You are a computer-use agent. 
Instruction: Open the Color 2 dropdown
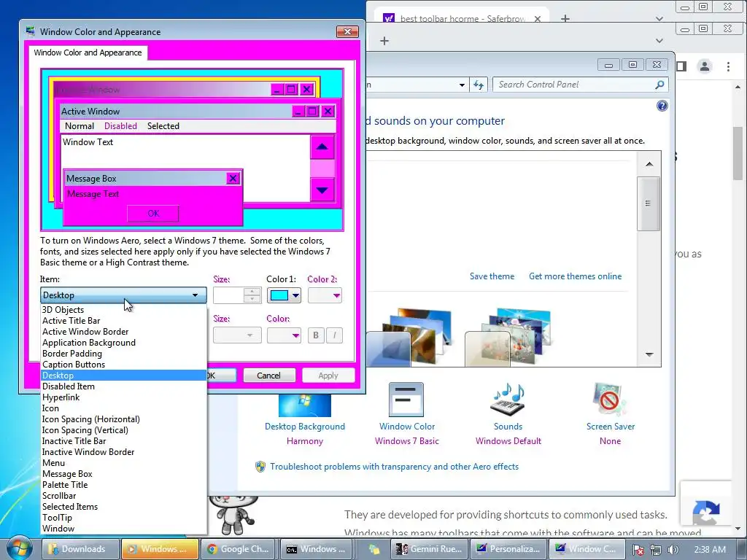pos(325,296)
